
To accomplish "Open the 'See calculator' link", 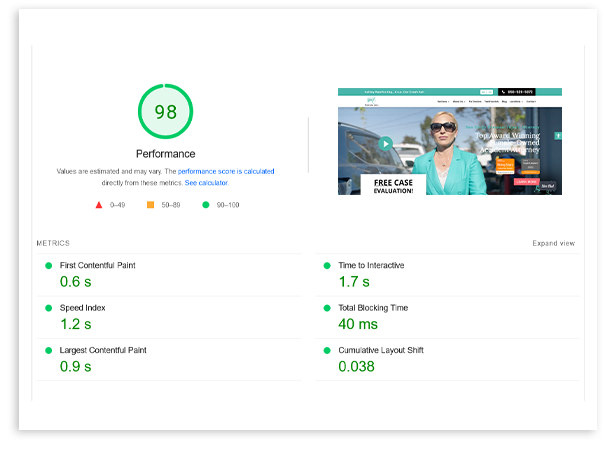I will 206,183.
